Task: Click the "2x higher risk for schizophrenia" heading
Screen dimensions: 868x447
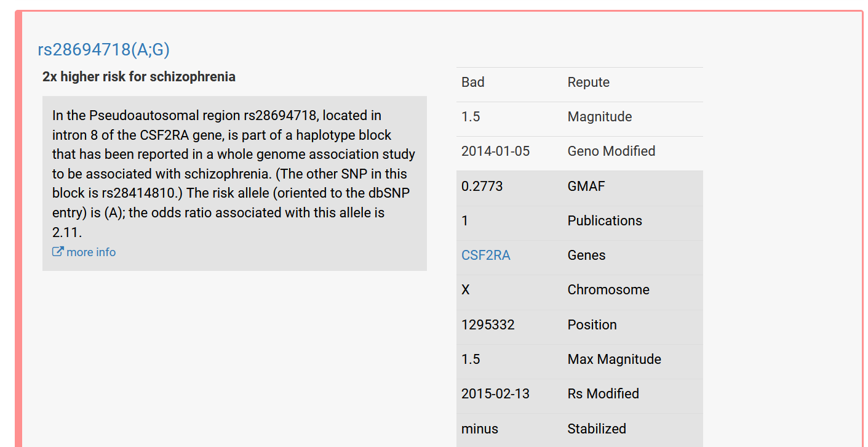Action: (x=139, y=77)
